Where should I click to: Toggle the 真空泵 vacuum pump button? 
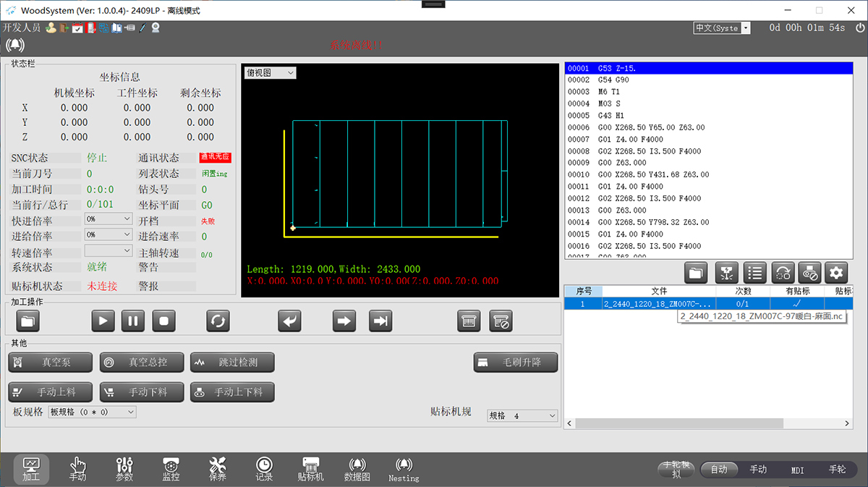(50, 362)
